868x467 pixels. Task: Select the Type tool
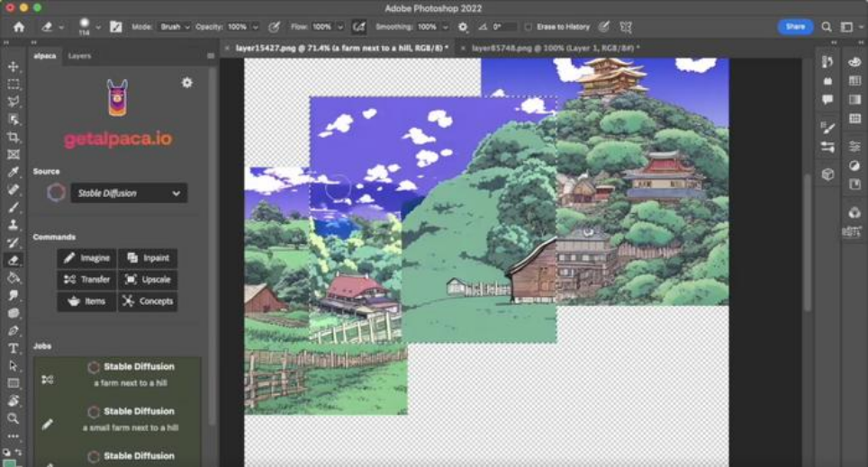(x=14, y=348)
